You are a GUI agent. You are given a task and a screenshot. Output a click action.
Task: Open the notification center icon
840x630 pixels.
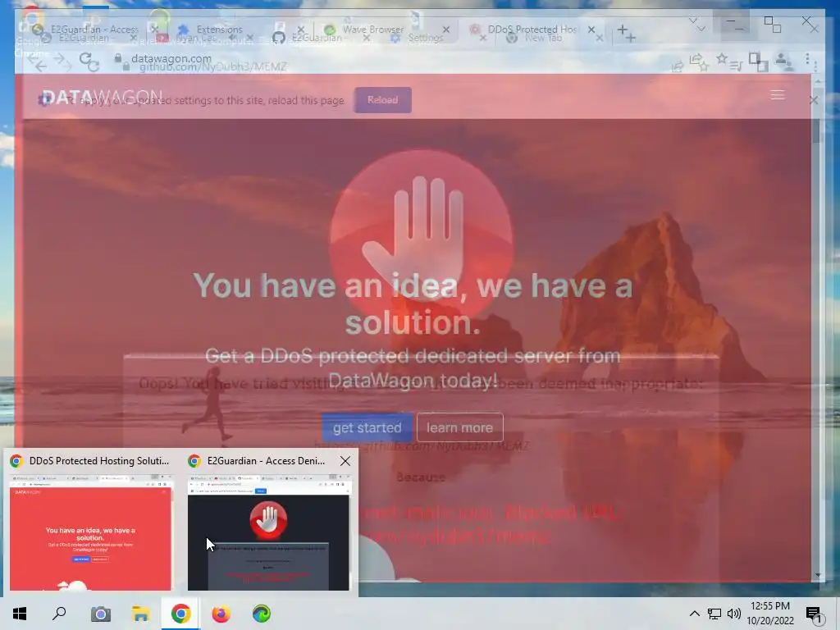tap(814, 614)
